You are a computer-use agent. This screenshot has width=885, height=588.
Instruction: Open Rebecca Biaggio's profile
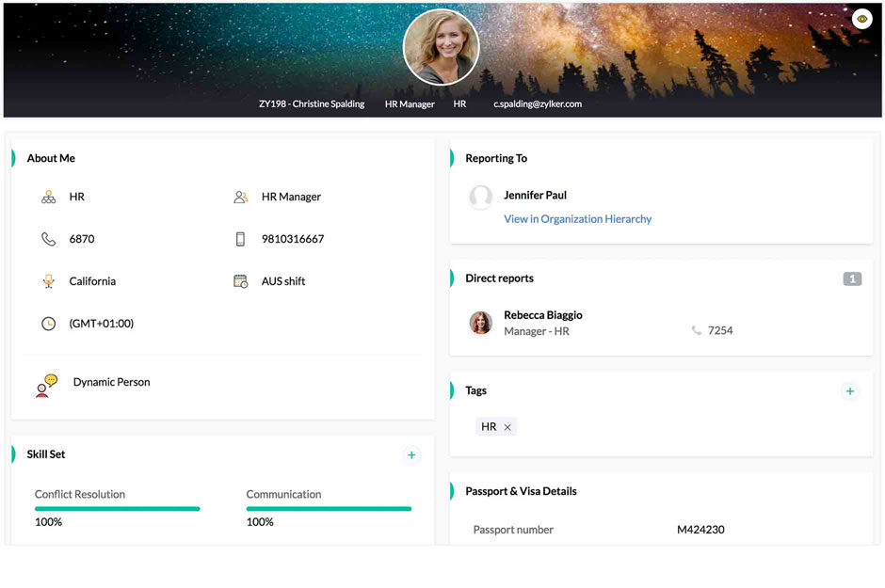click(543, 315)
